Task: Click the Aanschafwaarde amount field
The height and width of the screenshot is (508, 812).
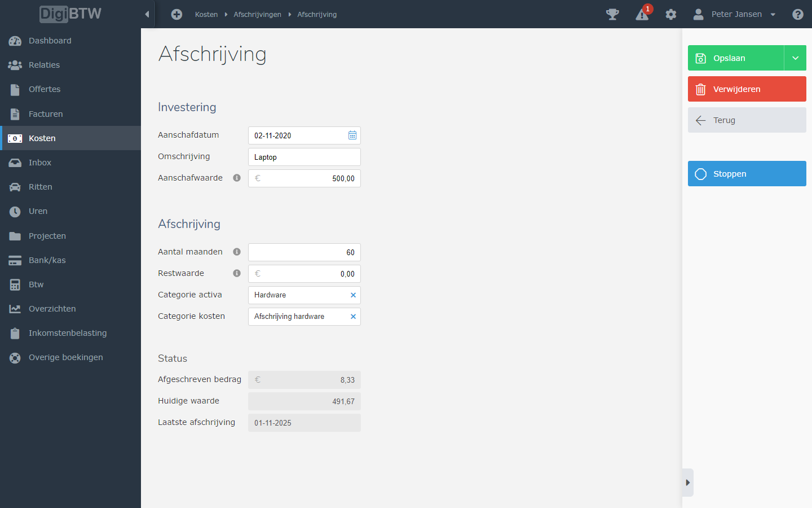Action: point(304,178)
